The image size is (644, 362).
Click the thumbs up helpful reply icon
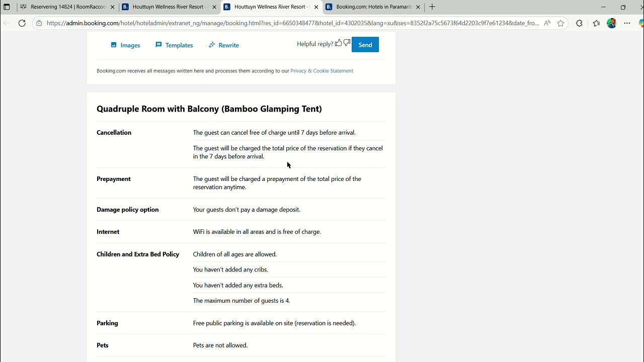point(339,43)
